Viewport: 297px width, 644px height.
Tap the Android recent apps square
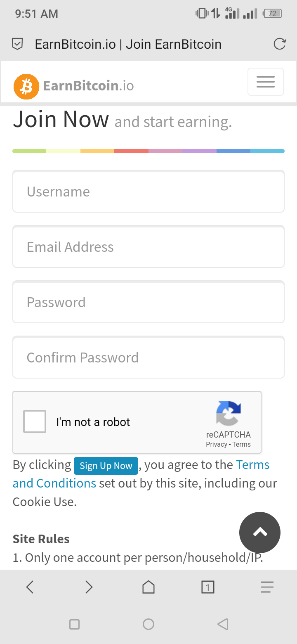[74, 624]
